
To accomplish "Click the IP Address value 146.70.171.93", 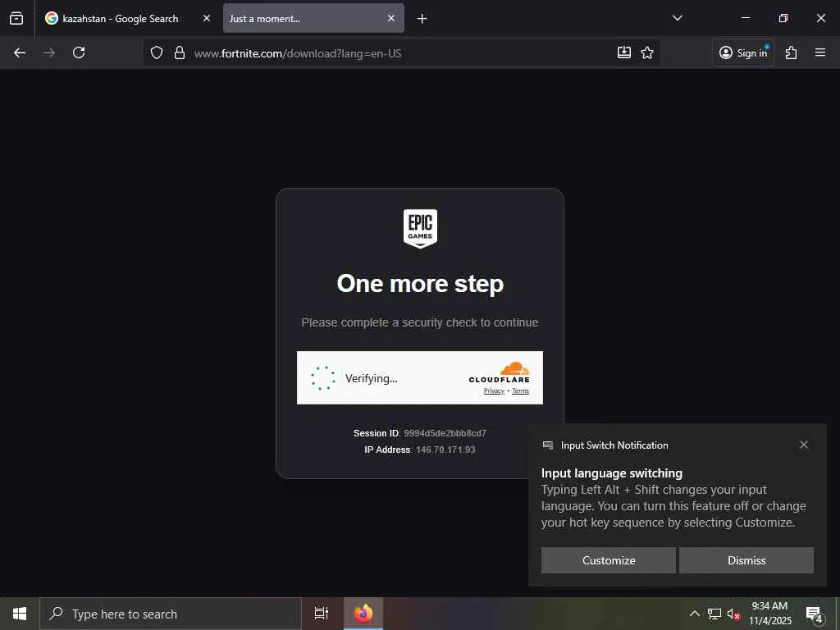I will [445, 450].
